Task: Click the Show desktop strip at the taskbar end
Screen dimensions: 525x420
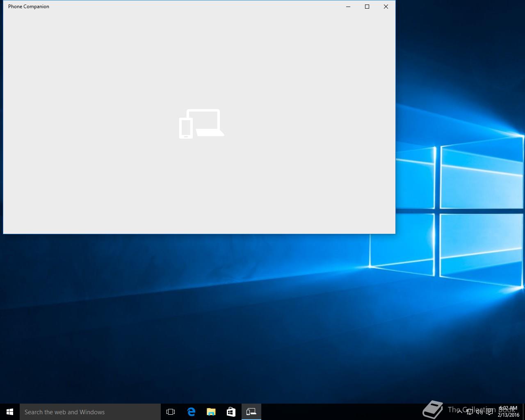Action: click(x=524, y=412)
